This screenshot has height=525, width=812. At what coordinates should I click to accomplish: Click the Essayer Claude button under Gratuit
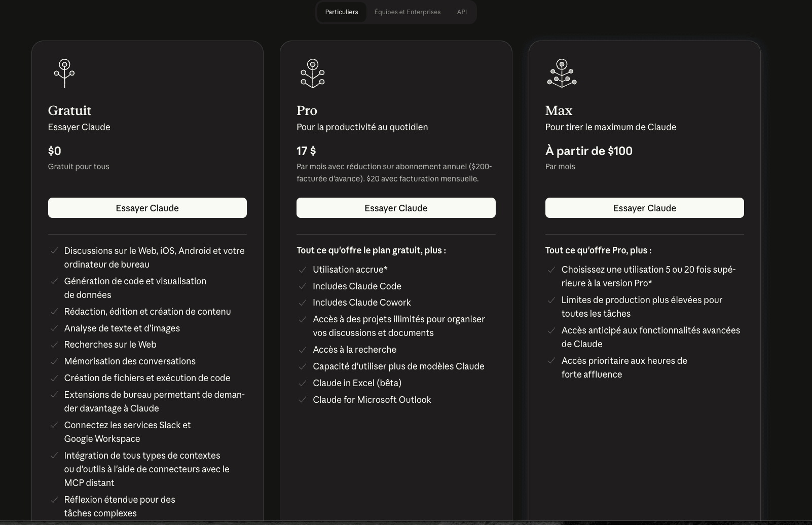pos(147,208)
